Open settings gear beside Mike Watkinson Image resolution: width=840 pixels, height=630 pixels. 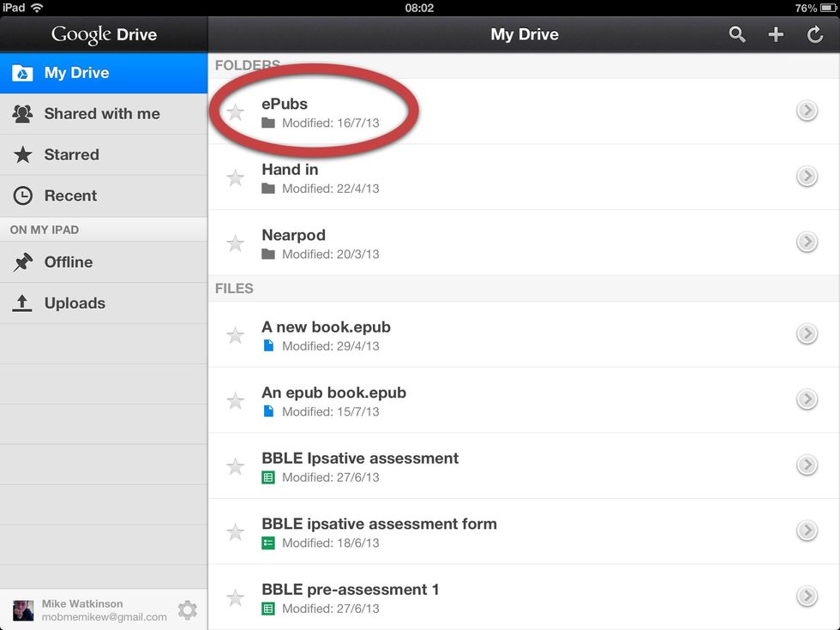[x=188, y=609]
